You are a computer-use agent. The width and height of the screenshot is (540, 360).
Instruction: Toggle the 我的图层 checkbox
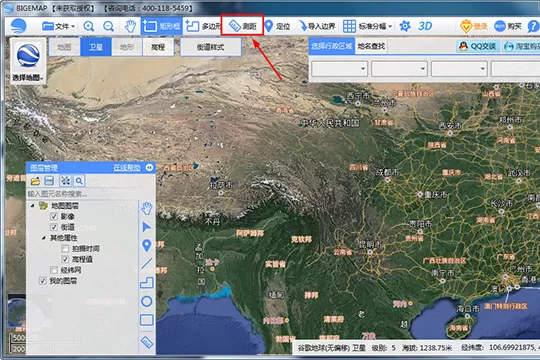42,281
